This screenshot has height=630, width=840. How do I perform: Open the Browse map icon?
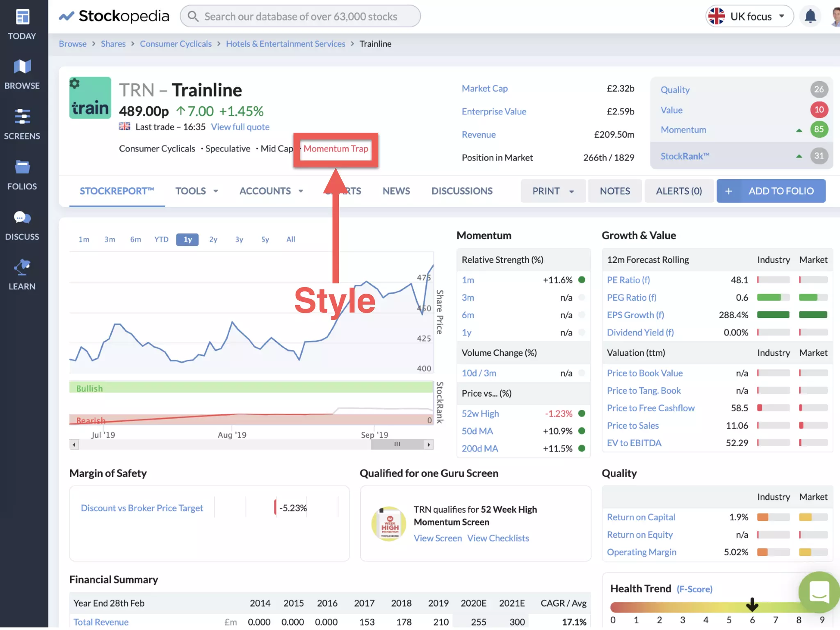pyautogui.click(x=22, y=67)
